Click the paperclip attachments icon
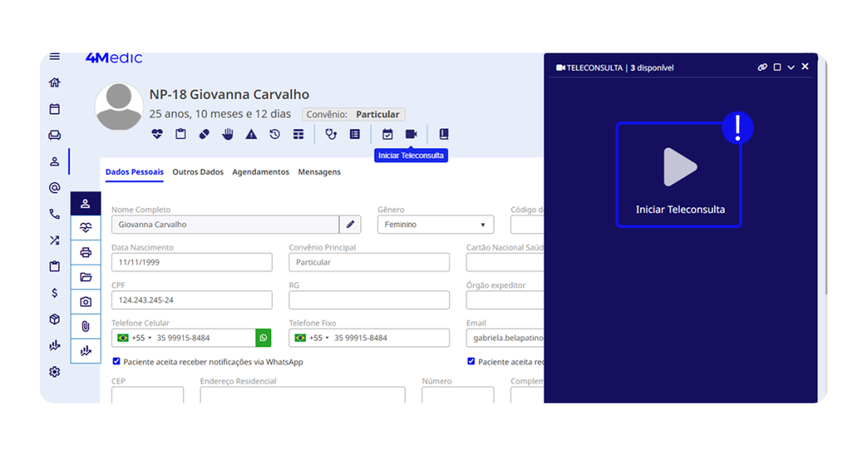This screenshot has width=868, height=456. [x=86, y=325]
